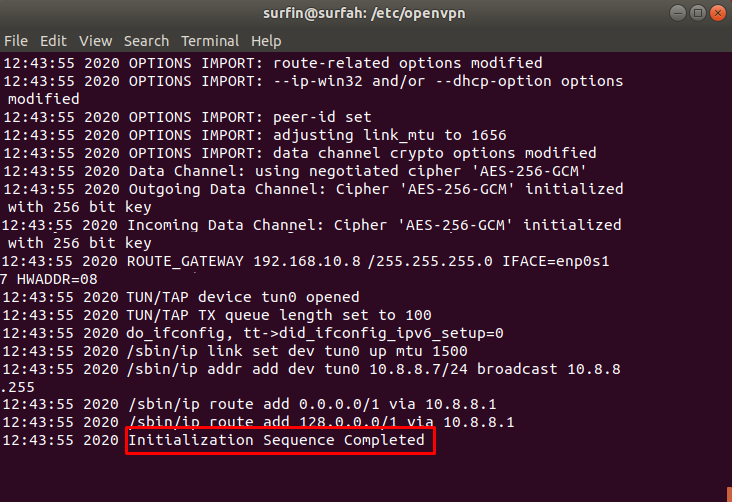
Task: Open the Help menu
Action: click(x=266, y=41)
